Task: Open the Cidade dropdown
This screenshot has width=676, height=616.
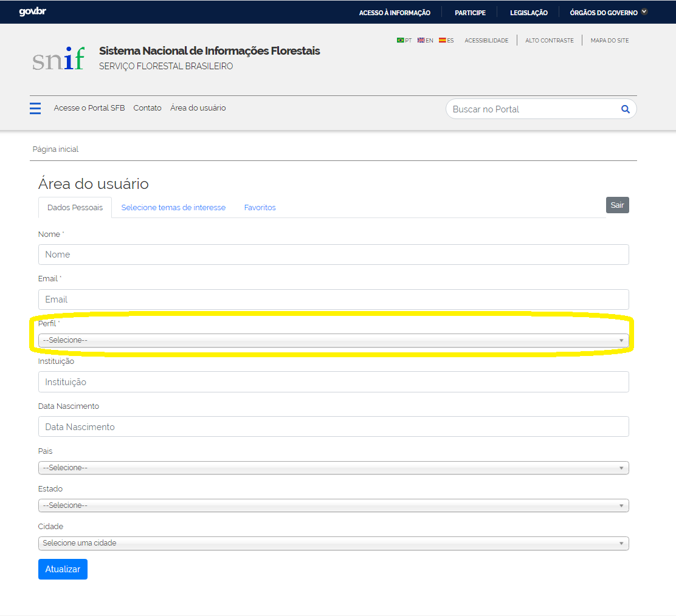Action: 333,542
